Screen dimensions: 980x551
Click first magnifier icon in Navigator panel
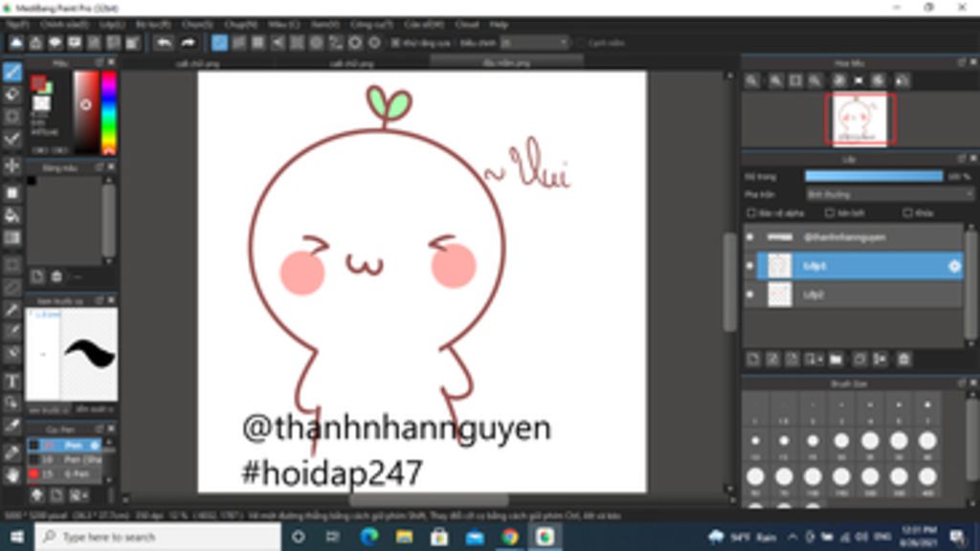click(x=752, y=80)
